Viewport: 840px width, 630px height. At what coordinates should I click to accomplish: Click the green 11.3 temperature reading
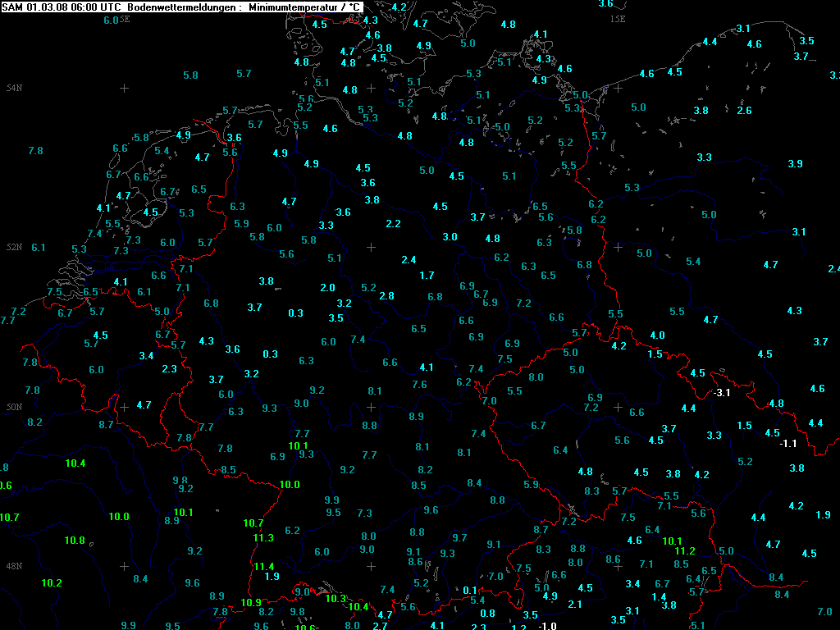tap(262, 538)
